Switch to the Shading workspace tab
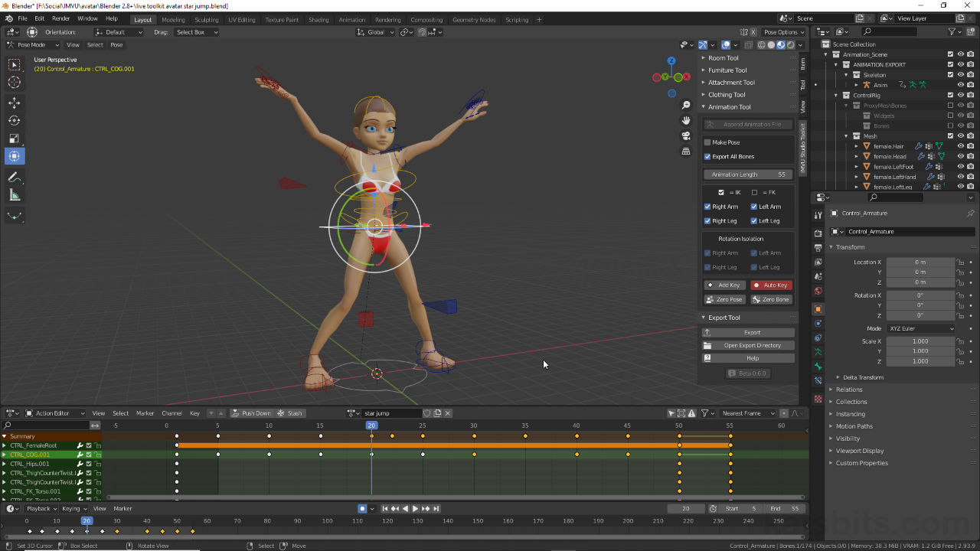980x551 pixels. (318, 20)
